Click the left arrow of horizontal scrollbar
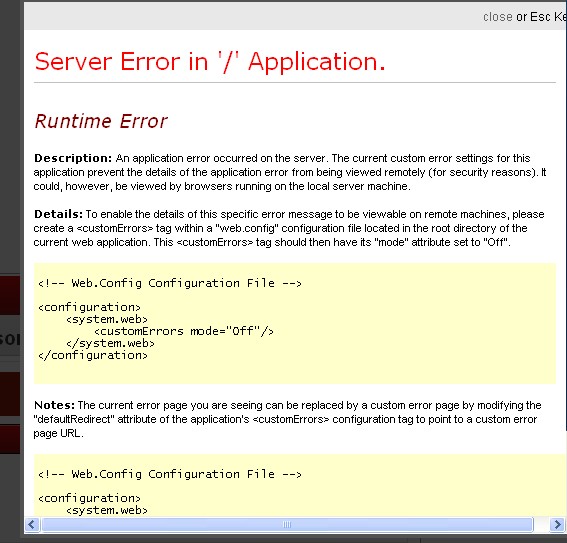The height and width of the screenshot is (543, 567). click(x=32, y=524)
